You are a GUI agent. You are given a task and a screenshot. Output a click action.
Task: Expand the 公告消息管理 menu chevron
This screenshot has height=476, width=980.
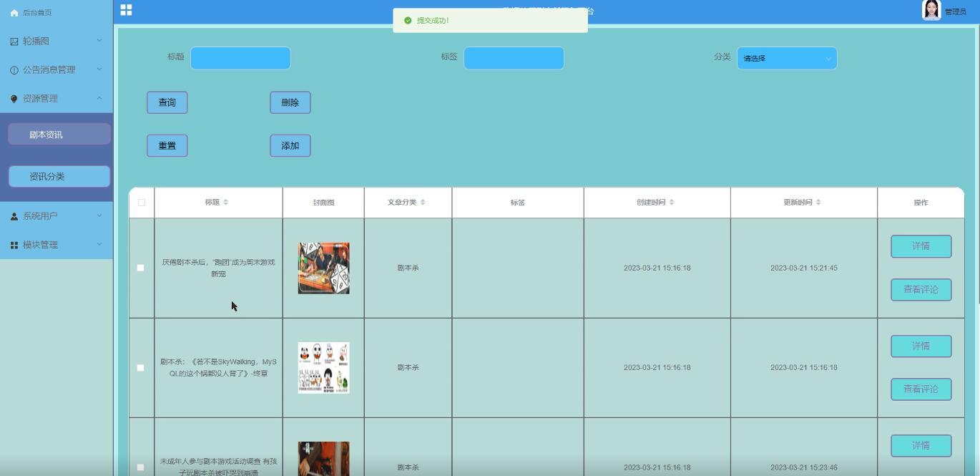(99, 69)
